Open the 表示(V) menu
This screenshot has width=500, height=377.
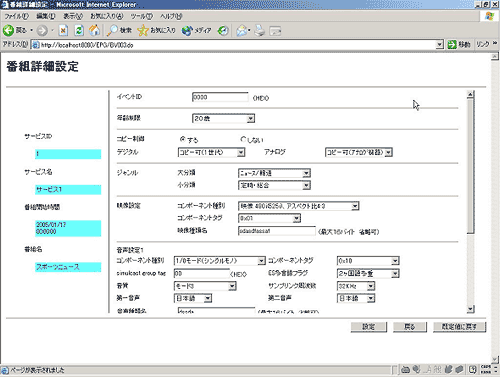tap(73, 16)
